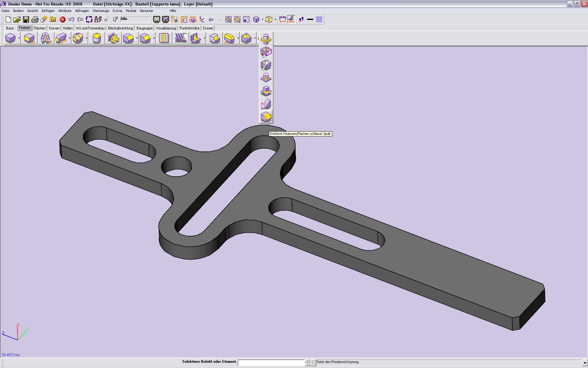
Task: Click the chamfer feature icon
Action: (x=145, y=39)
